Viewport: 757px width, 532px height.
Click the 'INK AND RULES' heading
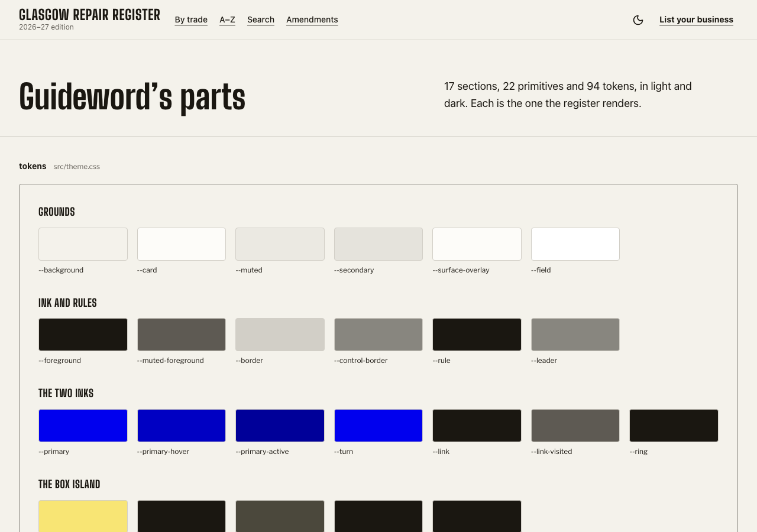coord(67,303)
